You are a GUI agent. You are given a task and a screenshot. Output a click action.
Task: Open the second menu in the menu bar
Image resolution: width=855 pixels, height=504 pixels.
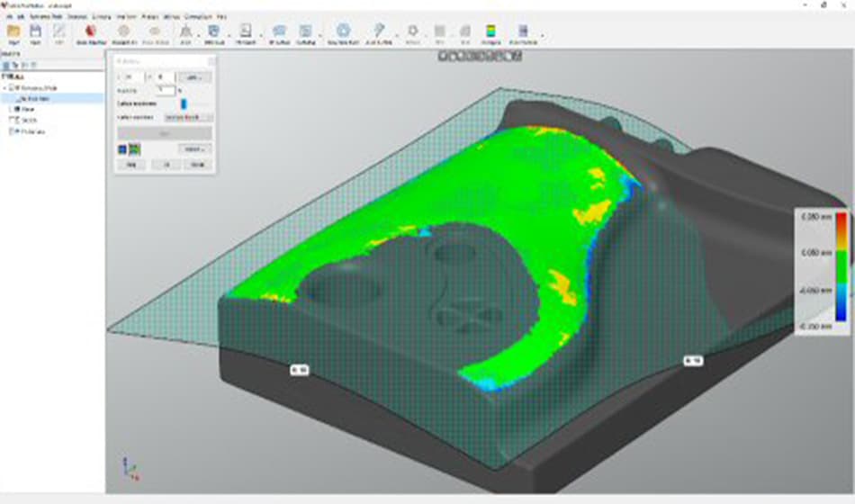[x=21, y=17]
